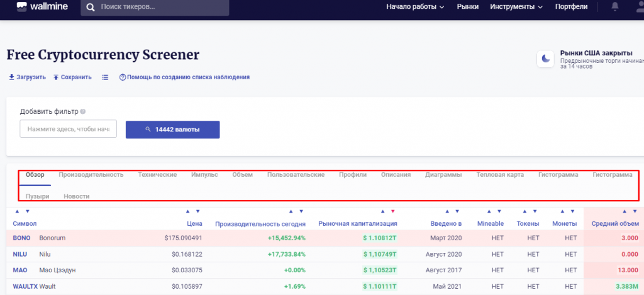The height and width of the screenshot is (295, 644).
Task: Open notifications bell icon
Action: click(614, 7)
